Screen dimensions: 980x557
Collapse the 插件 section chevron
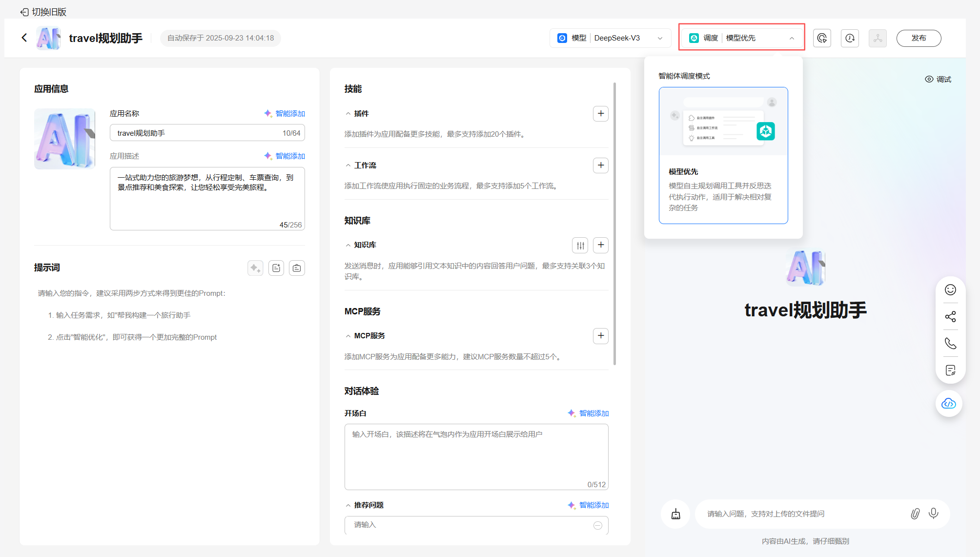[x=348, y=114]
